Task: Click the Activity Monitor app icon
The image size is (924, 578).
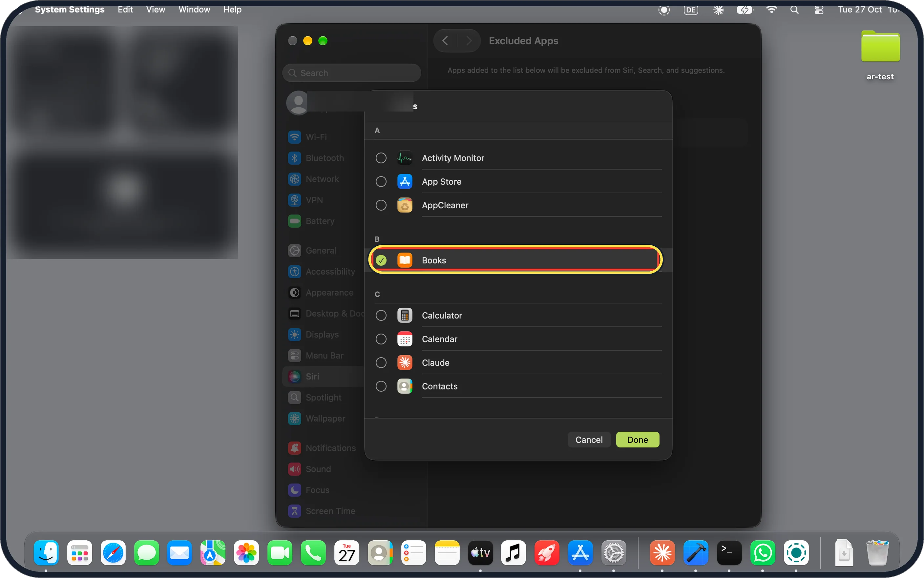Action: [x=405, y=158]
